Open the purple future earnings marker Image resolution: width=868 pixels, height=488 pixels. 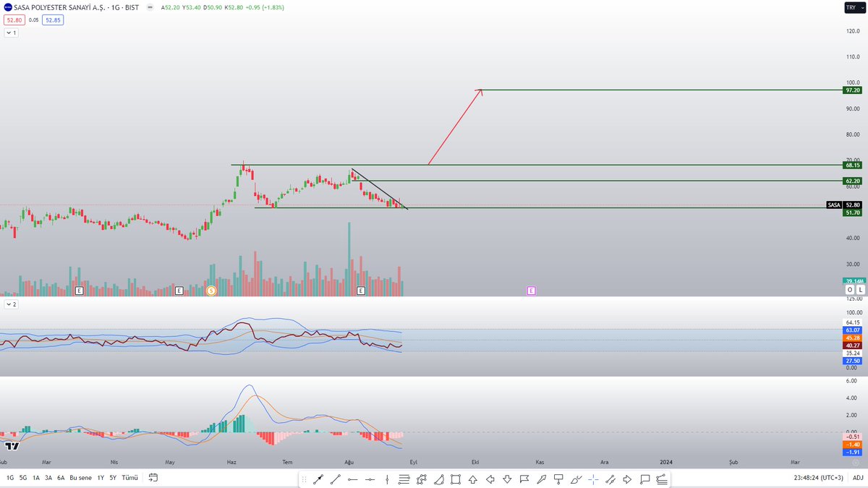pos(531,291)
